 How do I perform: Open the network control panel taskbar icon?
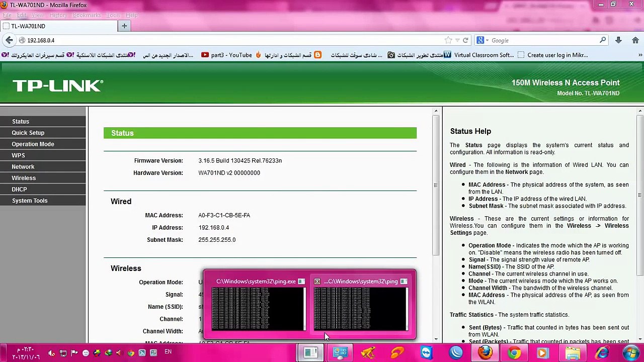click(340, 353)
